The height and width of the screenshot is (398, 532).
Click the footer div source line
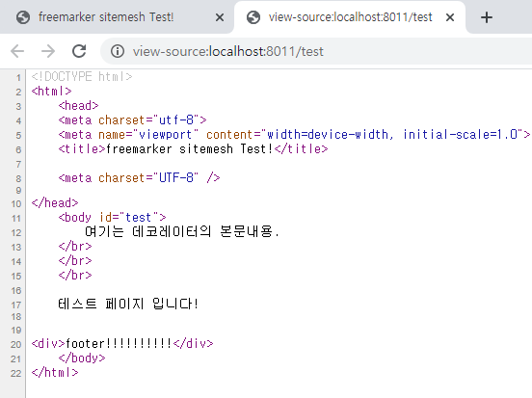(122, 343)
